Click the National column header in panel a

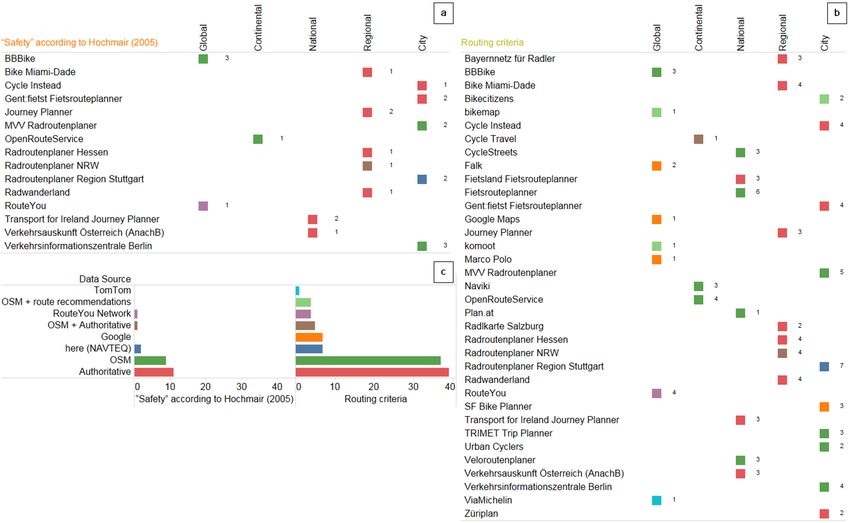(x=313, y=34)
